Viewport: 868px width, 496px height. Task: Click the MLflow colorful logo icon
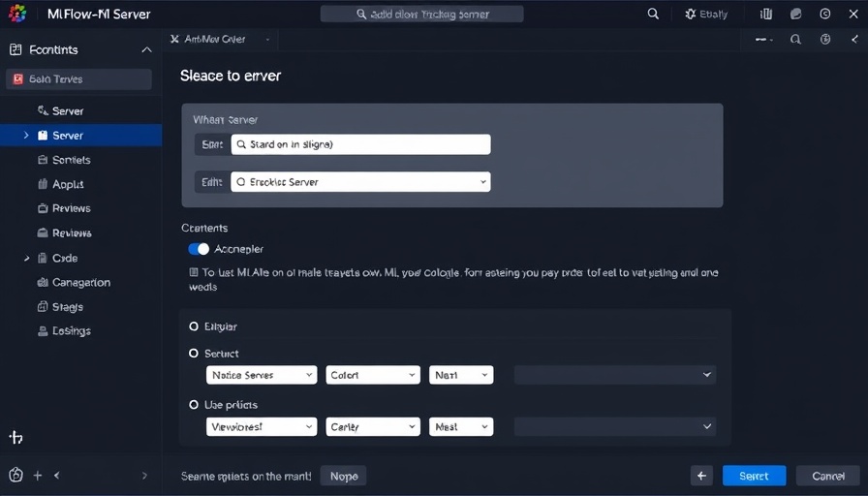coord(17,14)
